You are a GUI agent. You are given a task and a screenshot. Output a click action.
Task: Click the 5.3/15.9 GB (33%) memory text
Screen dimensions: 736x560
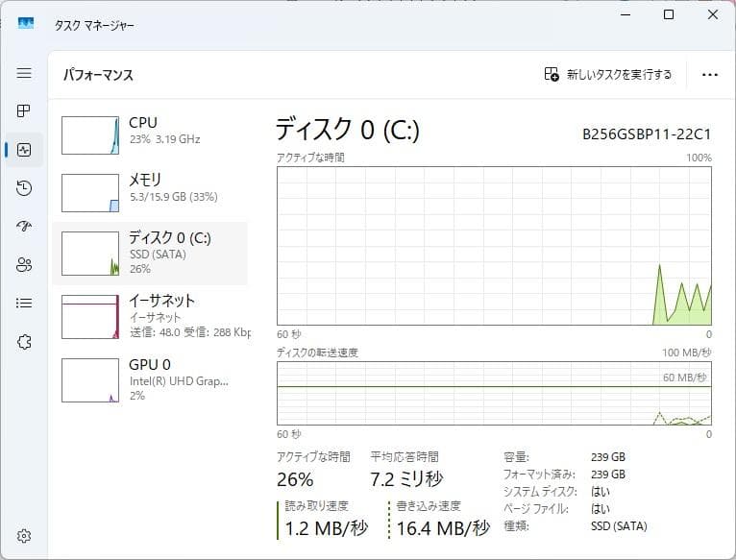173,197
